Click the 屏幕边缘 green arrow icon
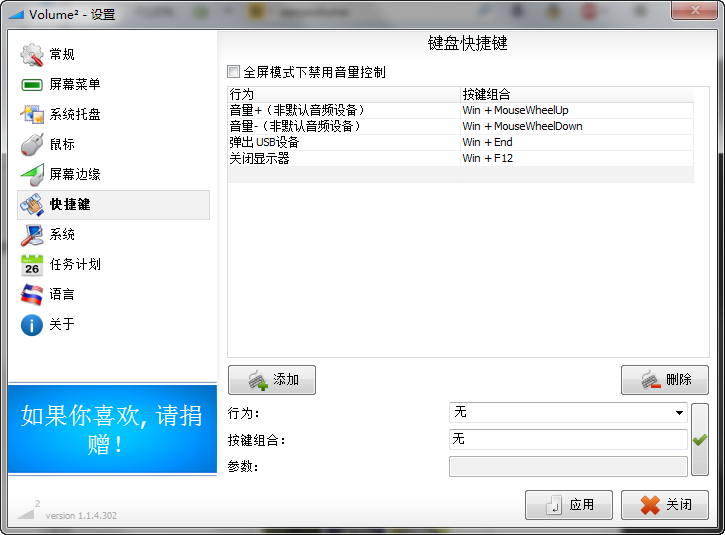This screenshot has width=725, height=535. 31,174
